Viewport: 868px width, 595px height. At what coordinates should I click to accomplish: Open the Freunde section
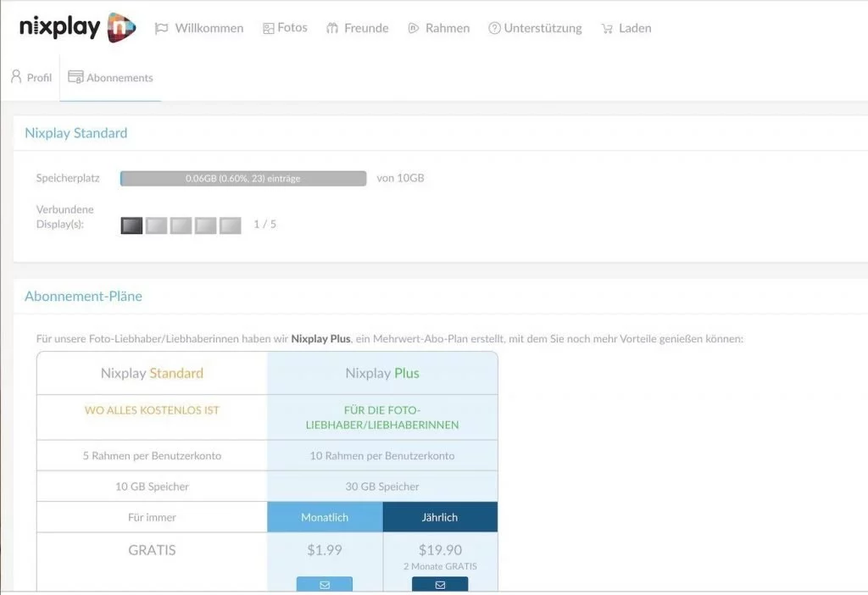click(x=358, y=28)
